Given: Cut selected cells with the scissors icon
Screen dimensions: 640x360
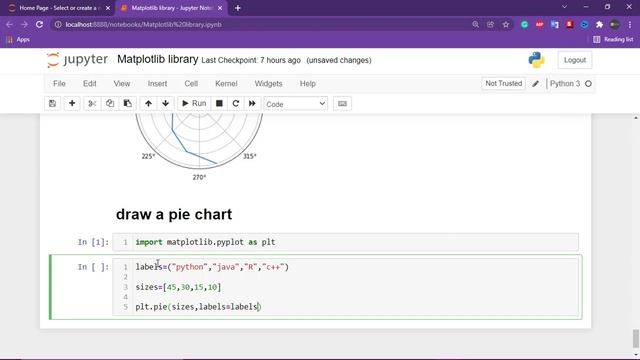Looking at the screenshot, I should click(x=92, y=104).
